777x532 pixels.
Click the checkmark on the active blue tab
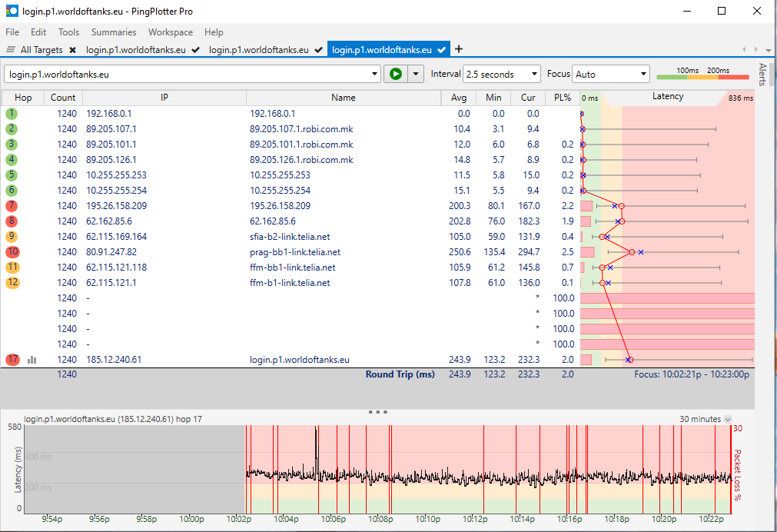pyautogui.click(x=441, y=50)
